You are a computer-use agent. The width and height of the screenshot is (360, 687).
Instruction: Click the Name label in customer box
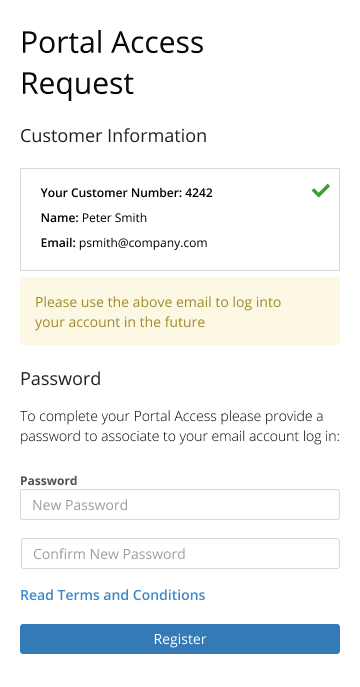click(x=60, y=218)
